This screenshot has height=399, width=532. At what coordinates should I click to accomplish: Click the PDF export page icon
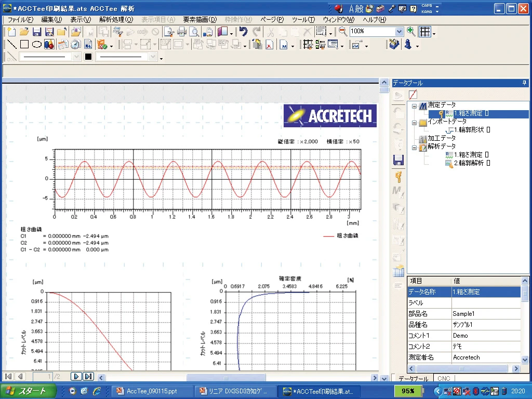click(269, 45)
